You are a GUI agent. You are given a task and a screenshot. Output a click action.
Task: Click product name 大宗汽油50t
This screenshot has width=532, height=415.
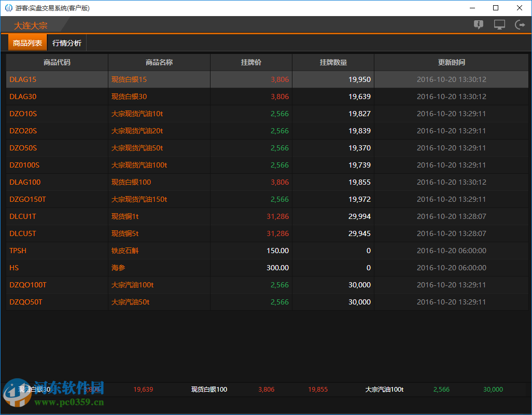pos(130,302)
